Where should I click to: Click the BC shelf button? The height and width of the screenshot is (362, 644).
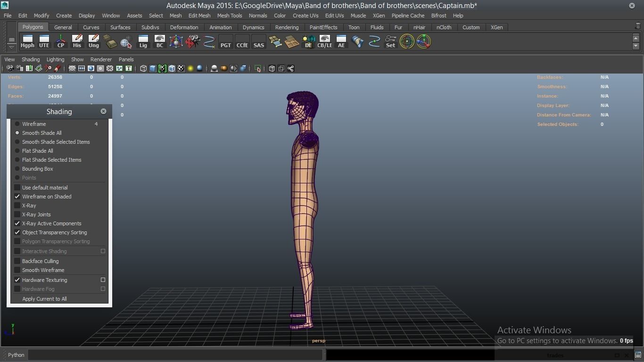159,41
